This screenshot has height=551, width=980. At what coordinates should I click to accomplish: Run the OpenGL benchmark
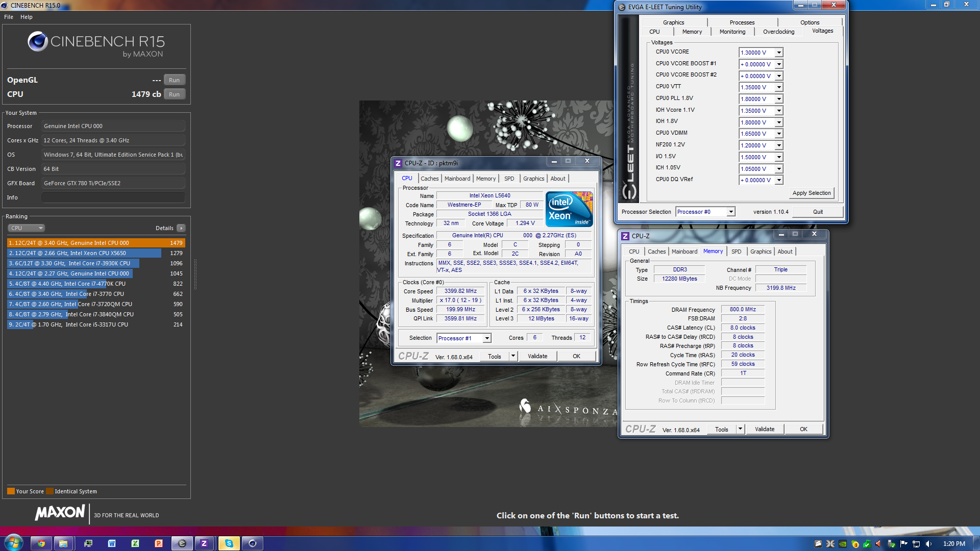tap(174, 80)
